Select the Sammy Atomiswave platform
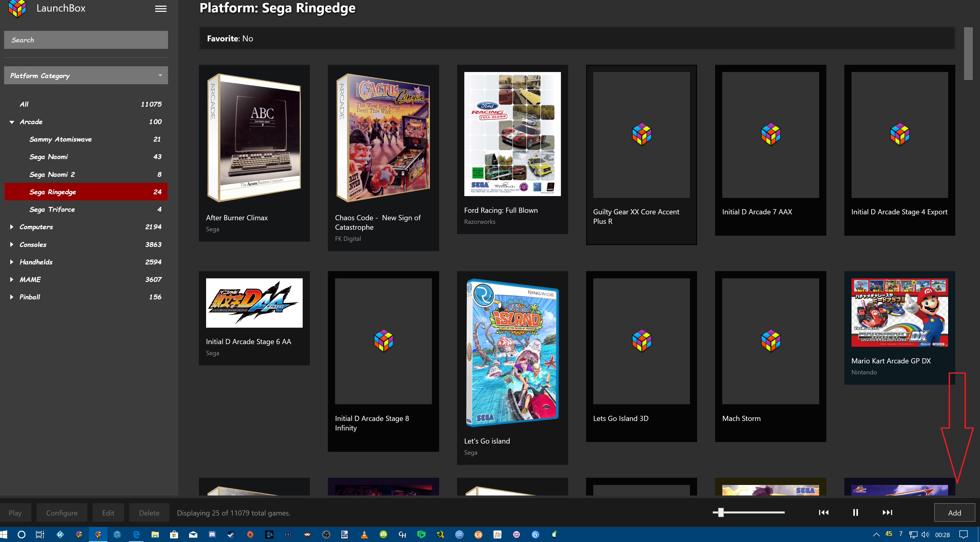This screenshot has height=542, width=980. pos(86,139)
